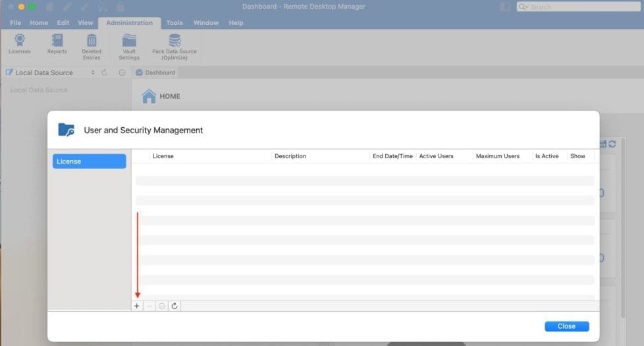
Task: Click the Show column header
Action: tap(577, 156)
